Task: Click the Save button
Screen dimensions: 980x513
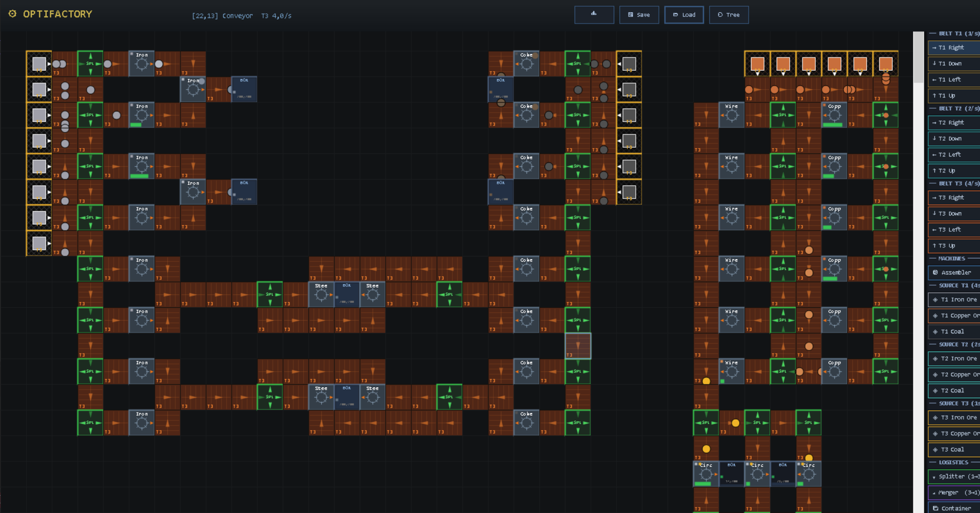Action: click(x=639, y=15)
